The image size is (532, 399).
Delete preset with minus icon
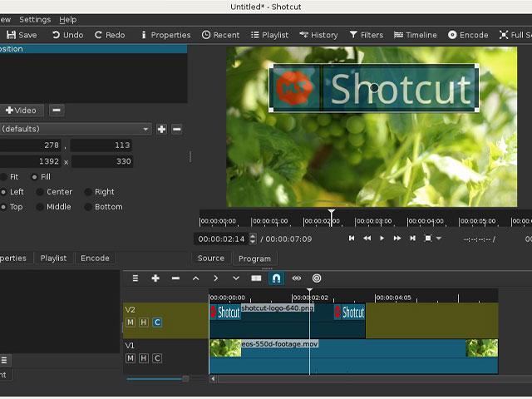coord(177,129)
